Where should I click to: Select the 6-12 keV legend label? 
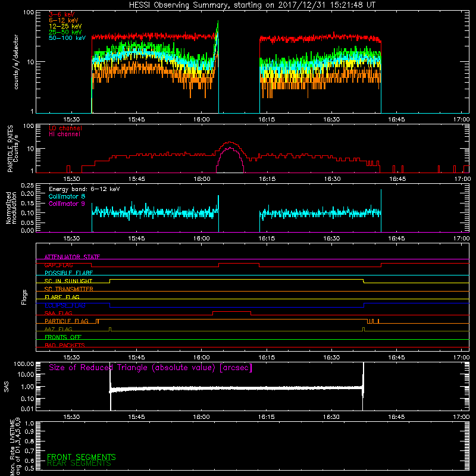tap(64, 20)
